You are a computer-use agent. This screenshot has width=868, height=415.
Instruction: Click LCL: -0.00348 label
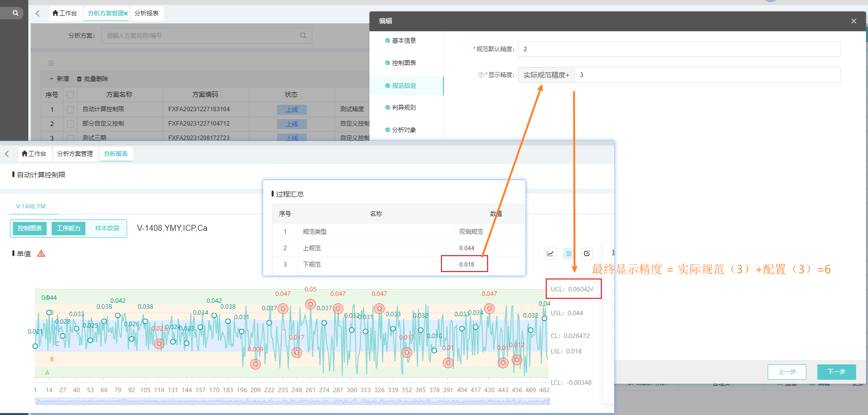(x=571, y=383)
